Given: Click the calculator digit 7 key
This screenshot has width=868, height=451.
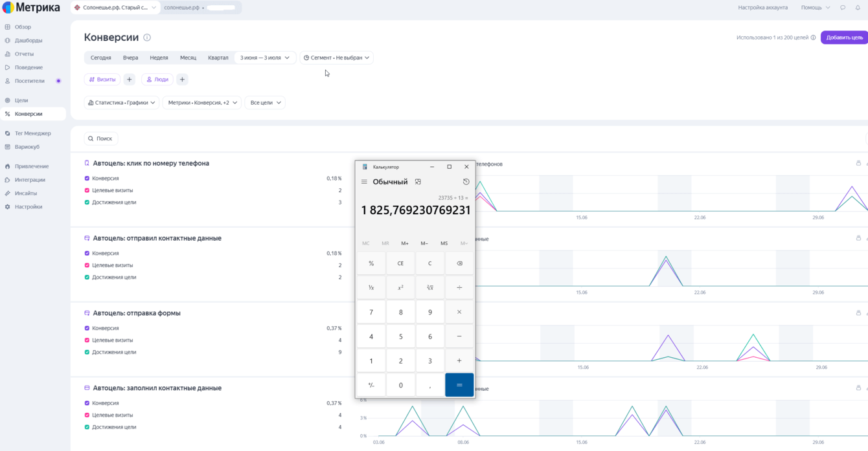Looking at the screenshot, I should pos(371,312).
